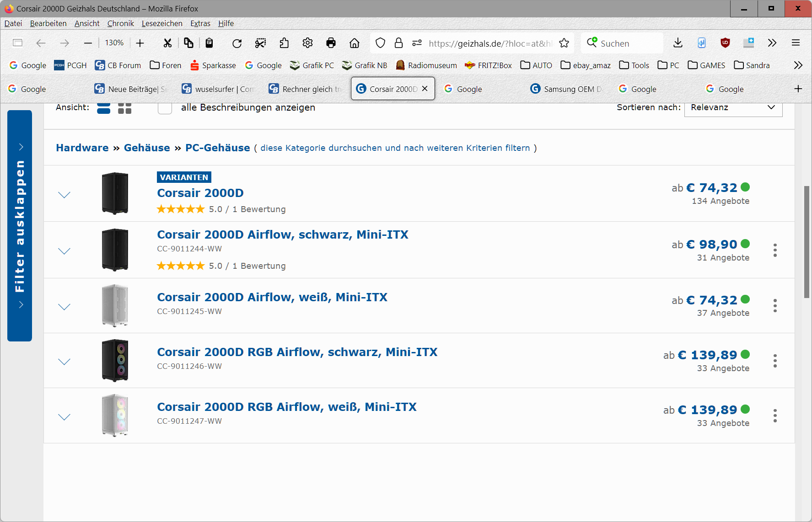Expand details for Corsair 2000D RGB Airflow schwarz
The height and width of the screenshot is (522, 812).
coord(65,362)
